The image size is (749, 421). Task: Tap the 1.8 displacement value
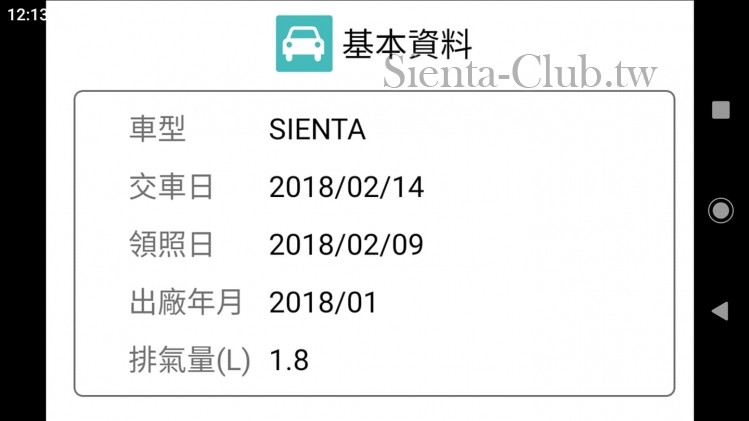click(x=289, y=361)
